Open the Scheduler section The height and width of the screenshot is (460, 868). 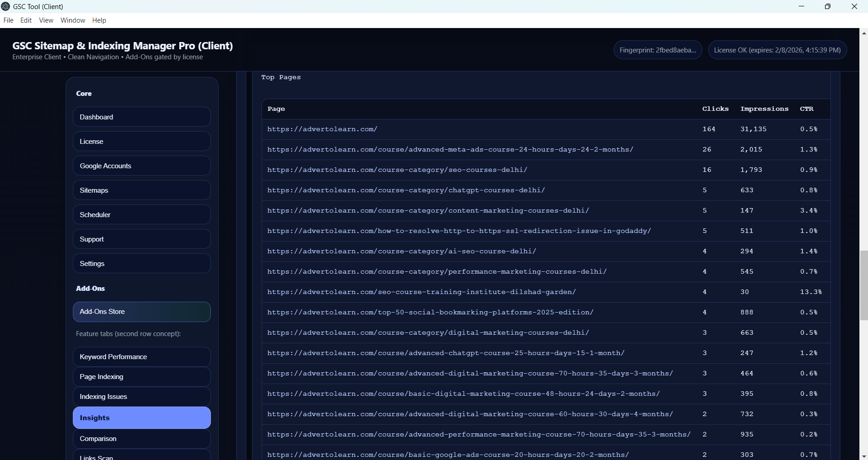click(141, 215)
